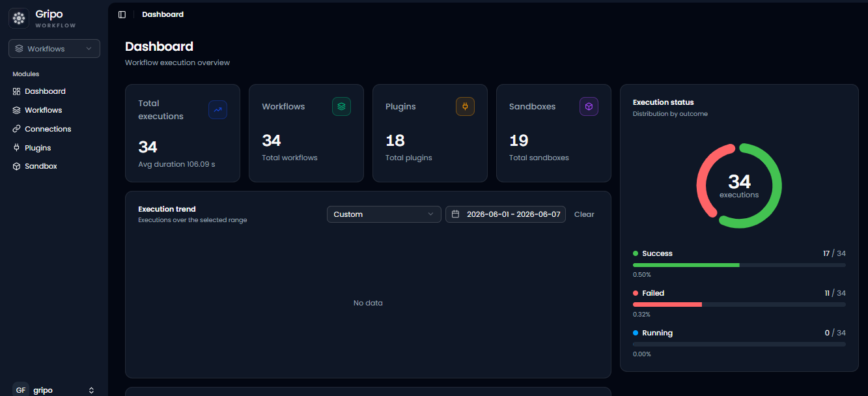Screen dimensions: 868x396
Task: Click the date range 2026-06-01 - 2026-06-07 field
Action: click(505, 214)
